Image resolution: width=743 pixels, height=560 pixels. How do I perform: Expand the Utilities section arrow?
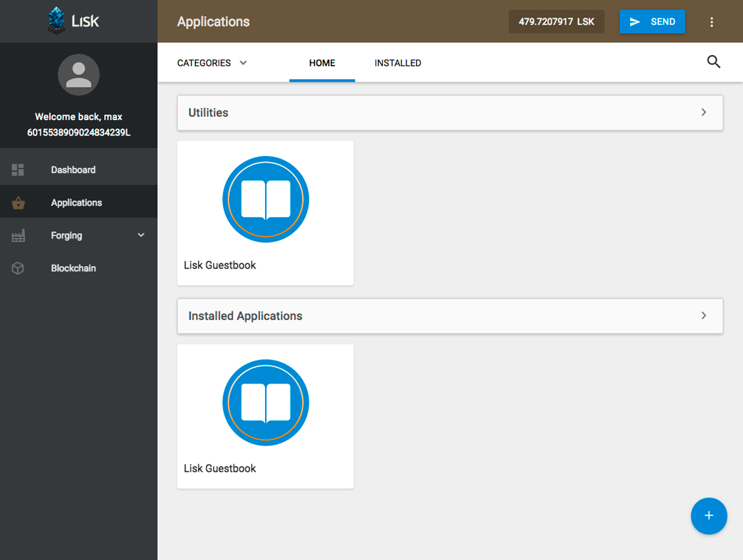point(703,113)
